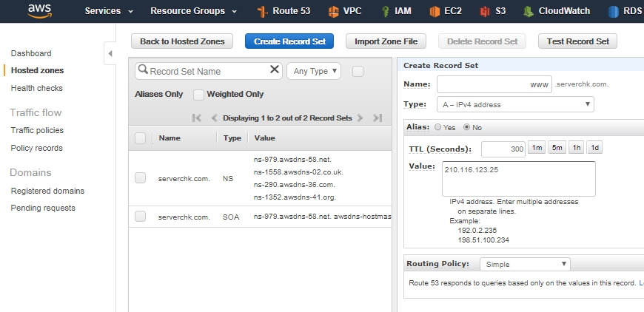Check the serverchk.com SOA record checkbox
Image resolution: width=644 pixels, height=312 pixels.
coord(141,217)
